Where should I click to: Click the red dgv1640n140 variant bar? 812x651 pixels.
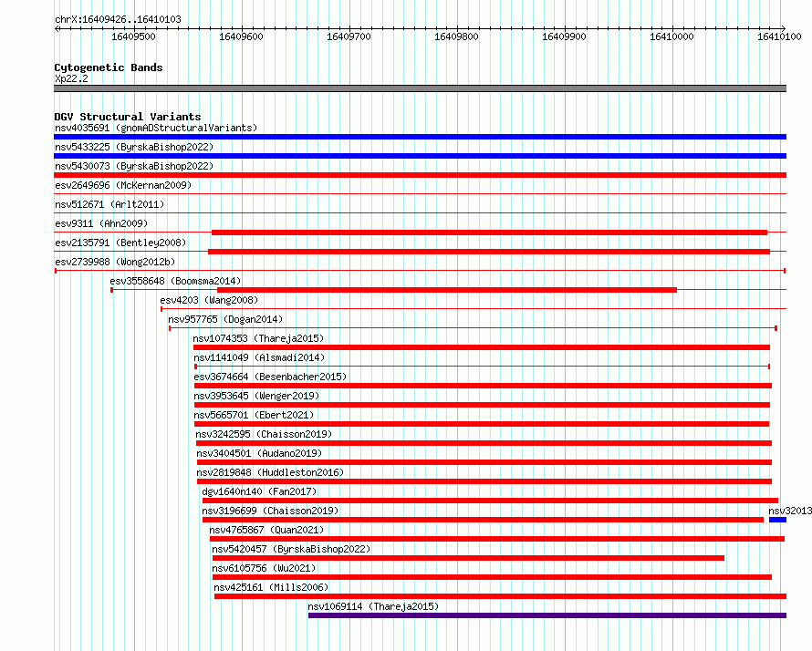491,501
